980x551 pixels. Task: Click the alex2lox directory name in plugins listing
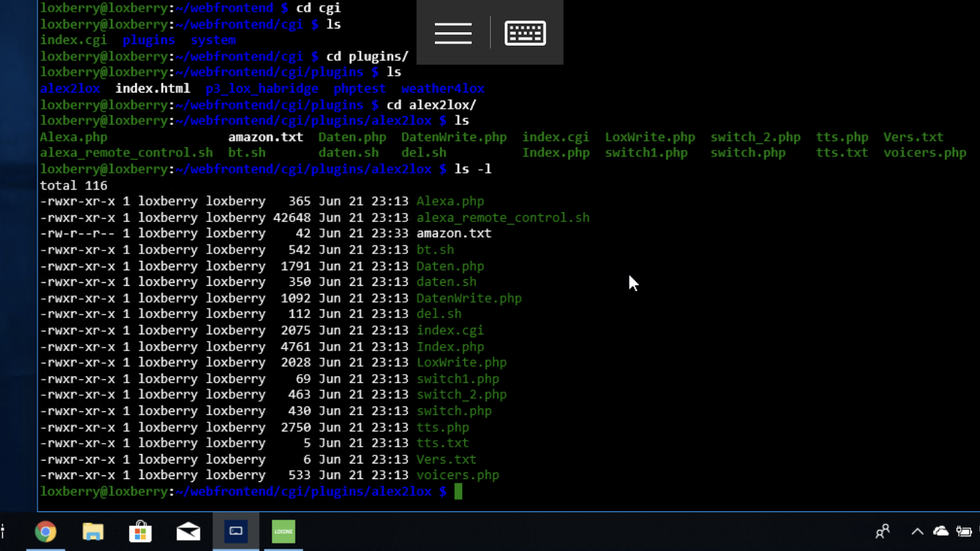pos(70,88)
